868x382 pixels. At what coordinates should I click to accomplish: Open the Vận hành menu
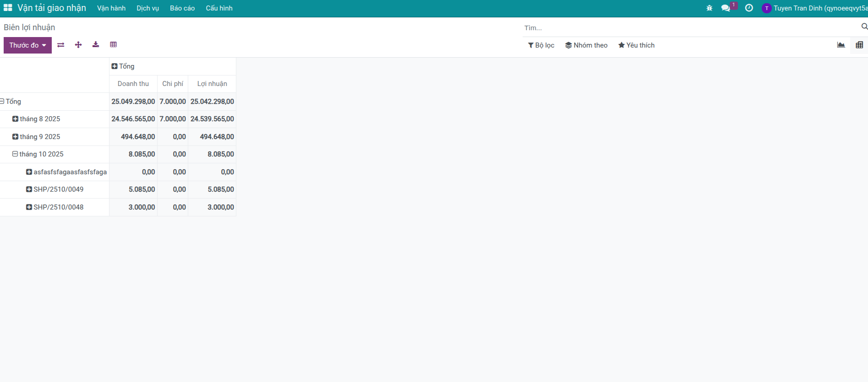click(x=111, y=8)
